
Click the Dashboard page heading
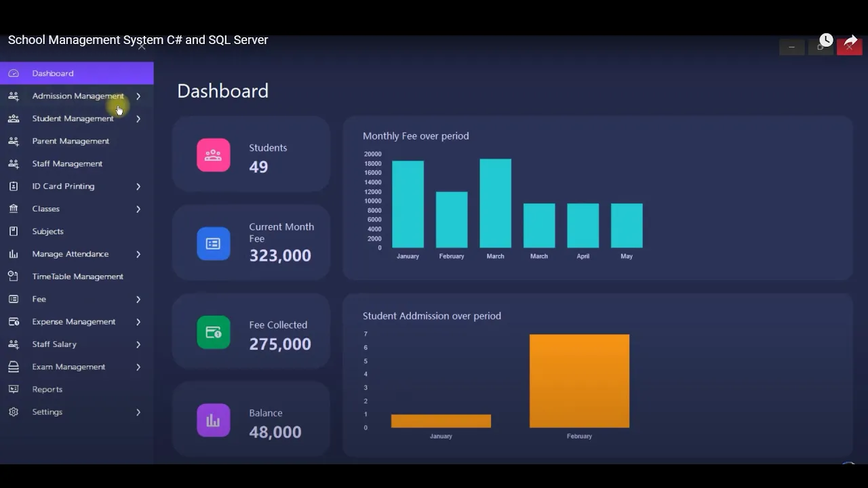click(x=223, y=91)
